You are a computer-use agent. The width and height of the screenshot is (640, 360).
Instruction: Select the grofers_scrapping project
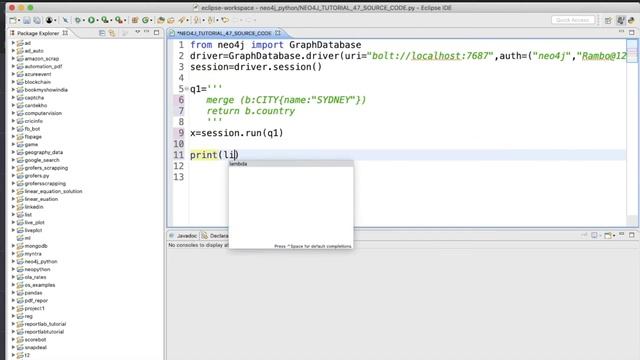pos(47,168)
